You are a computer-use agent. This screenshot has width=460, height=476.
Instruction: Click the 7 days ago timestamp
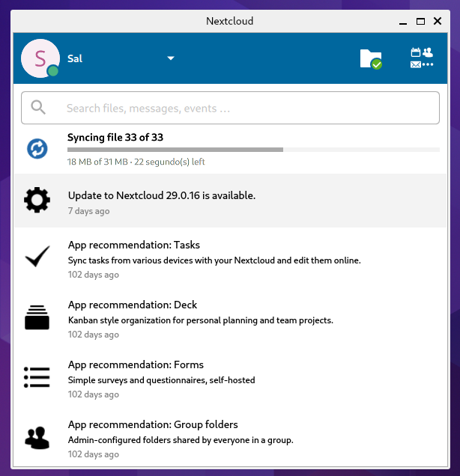88,210
